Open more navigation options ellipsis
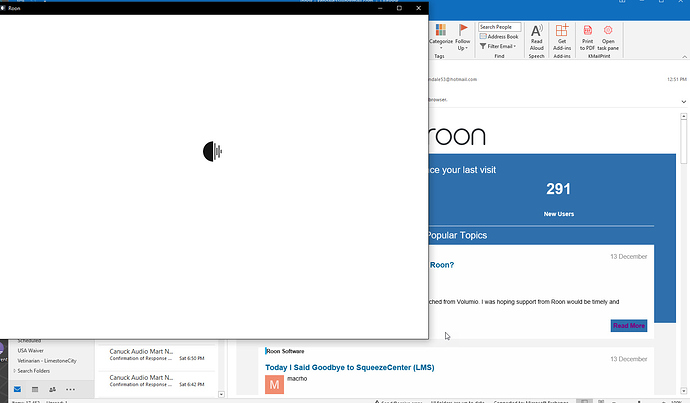This screenshot has height=403, width=690. click(70, 389)
